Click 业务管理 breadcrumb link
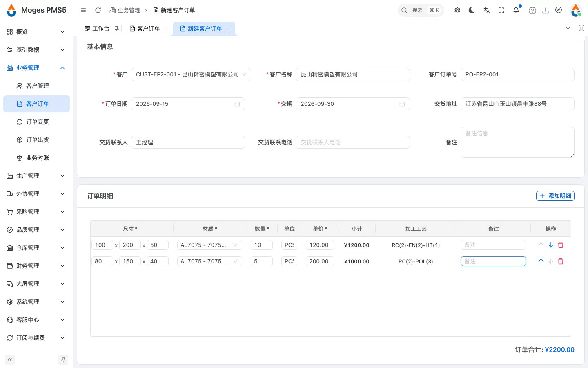Image resolution: width=588 pixels, height=368 pixels. (125, 10)
